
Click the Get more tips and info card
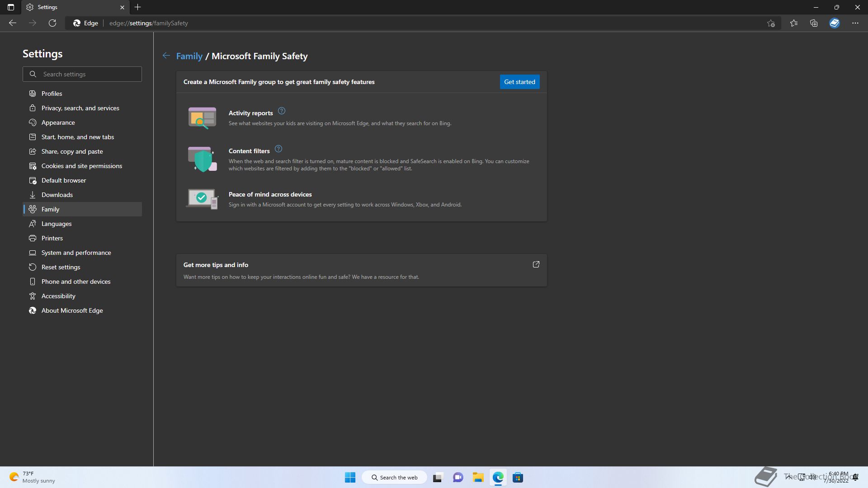click(361, 270)
